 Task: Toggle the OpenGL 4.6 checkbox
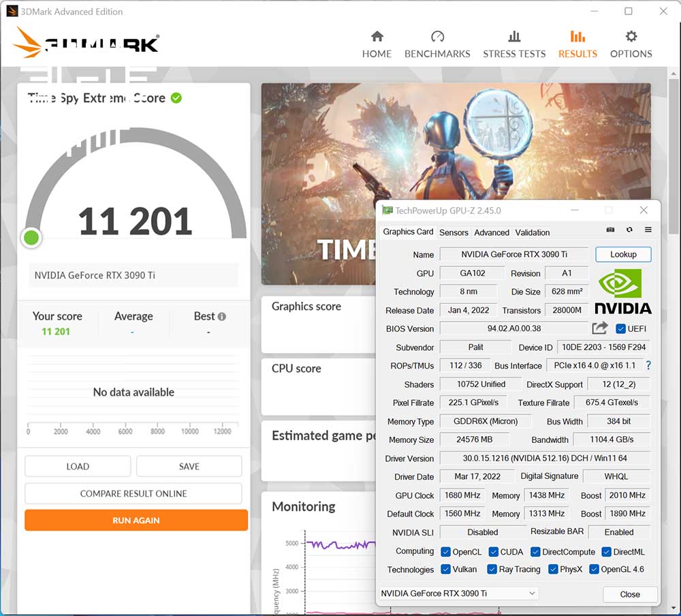tap(594, 569)
